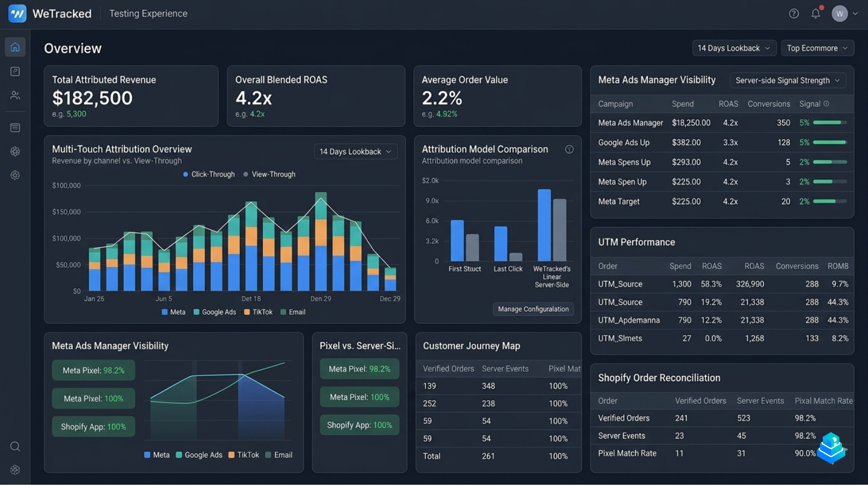Open the list panel sidebar icon
Screen dimensions: 868x488
[x=15, y=128]
